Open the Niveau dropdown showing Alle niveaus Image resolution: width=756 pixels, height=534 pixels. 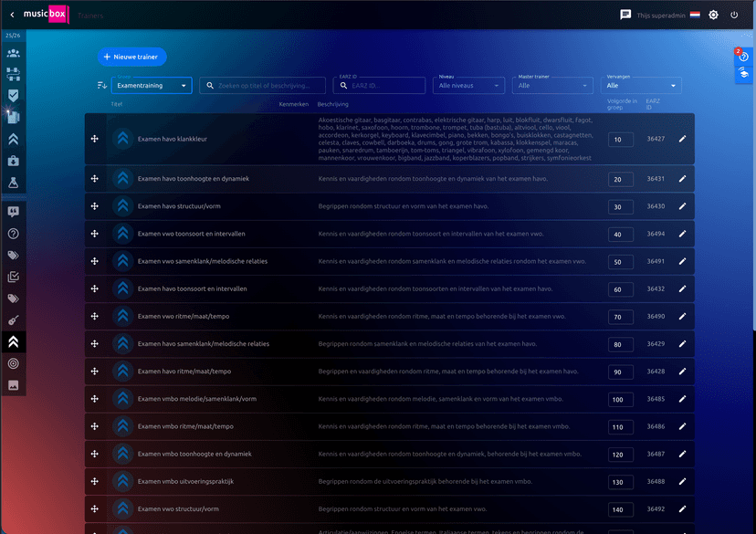click(x=468, y=85)
